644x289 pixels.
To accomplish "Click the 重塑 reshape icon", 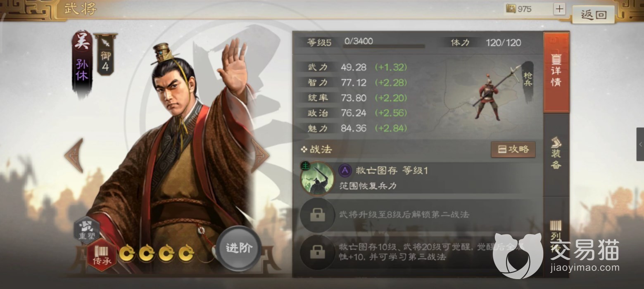I will coord(87,230).
